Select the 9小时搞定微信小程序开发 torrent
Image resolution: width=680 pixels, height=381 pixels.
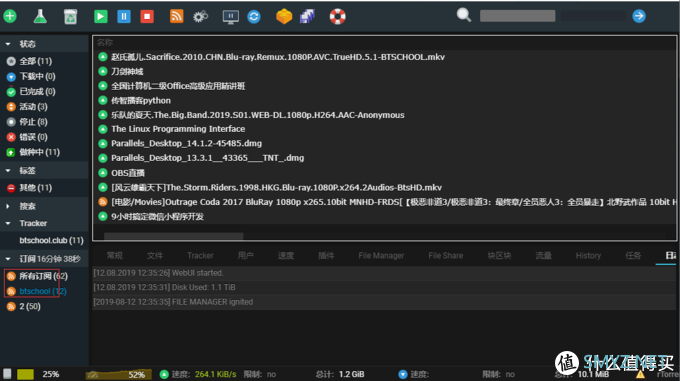(157, 216)
